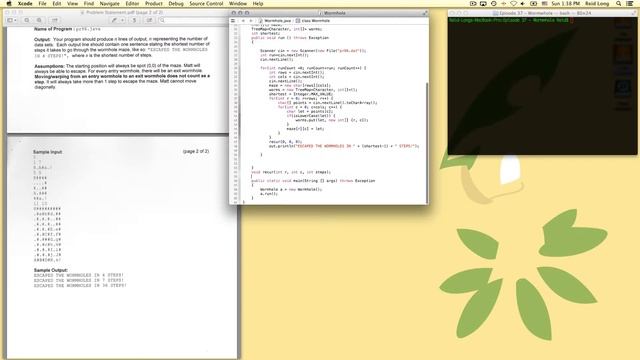Click the out.println ESCAPED THE WORMHOLES code line
The height and width of the screenshot is (360, 640).
[344, 146]
